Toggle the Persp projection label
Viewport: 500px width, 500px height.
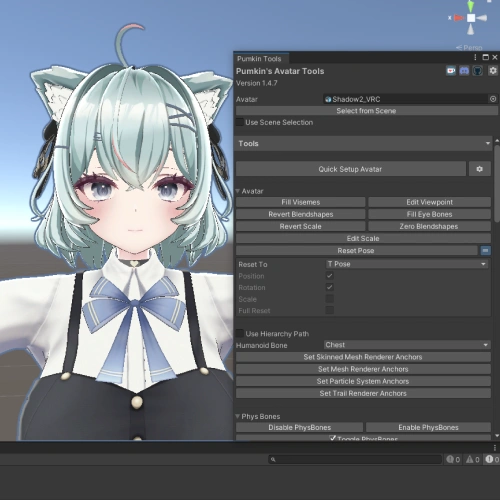coord(469,48)
